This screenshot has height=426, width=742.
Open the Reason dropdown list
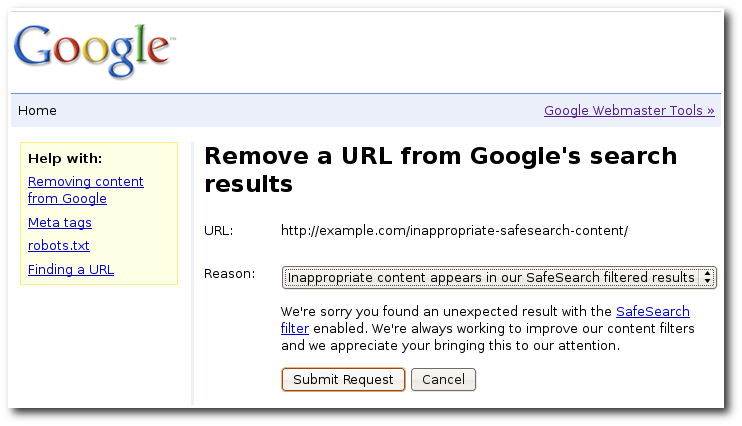coord(499,277)
